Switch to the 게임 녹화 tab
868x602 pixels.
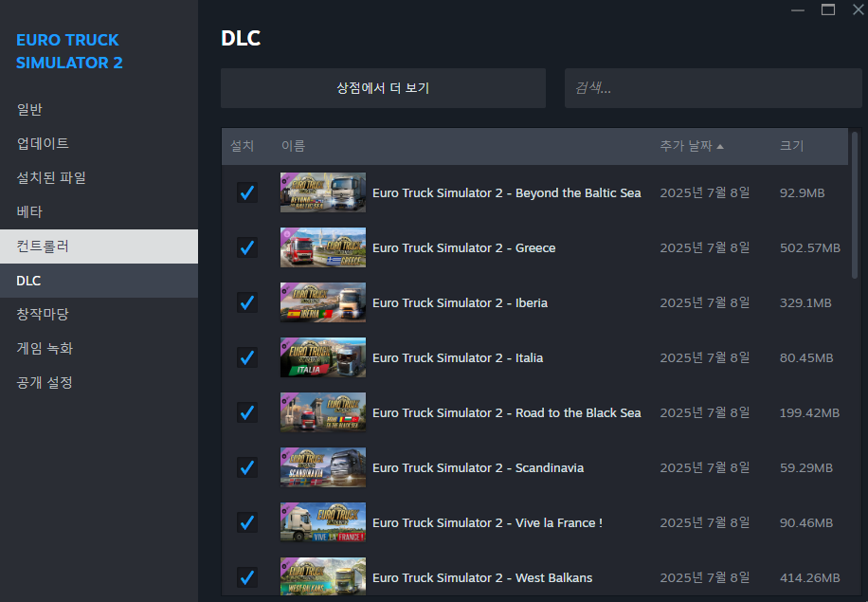[99, 348]
